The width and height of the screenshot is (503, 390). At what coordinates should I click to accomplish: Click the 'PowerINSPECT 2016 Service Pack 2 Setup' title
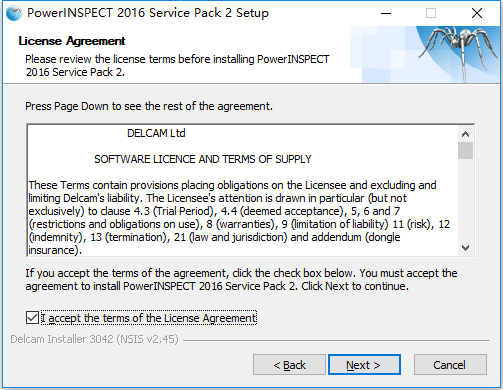point(148,13)
